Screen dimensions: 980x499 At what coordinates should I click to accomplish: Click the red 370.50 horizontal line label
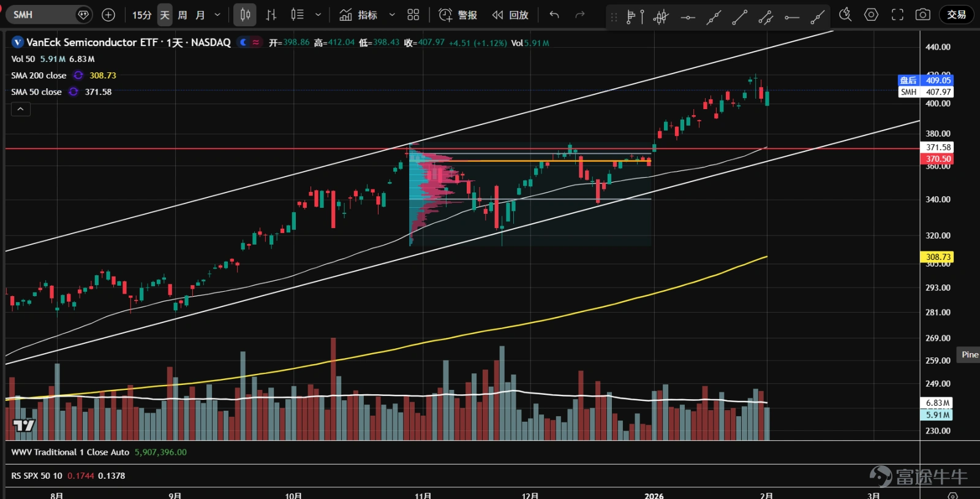click(937, 159)
